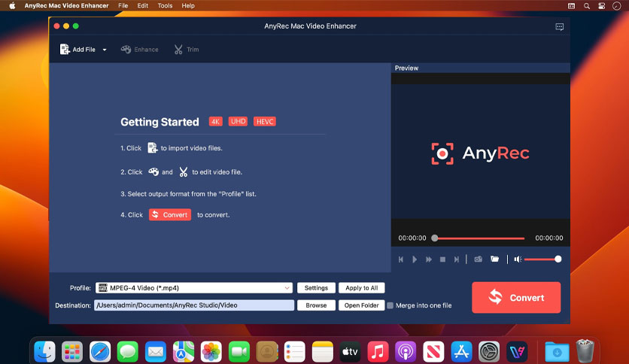Open Finder in the Dock
The height and width of the screenshot is (364, 629).
tap(44, 352)
